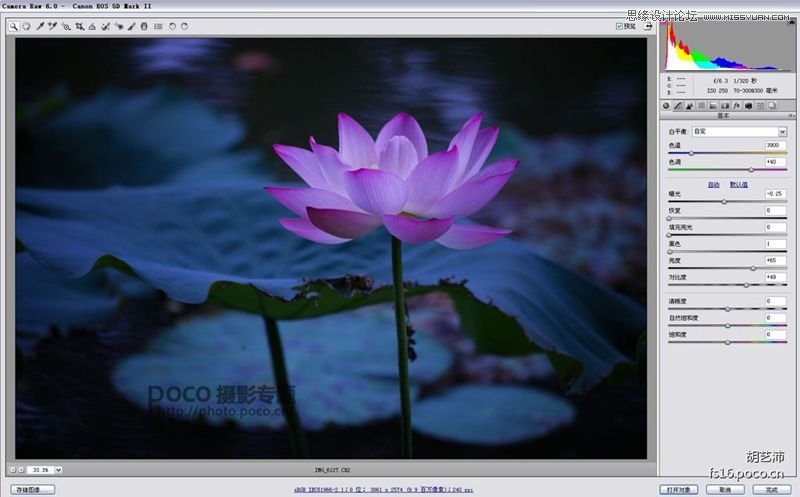
Task: Click the 自动 auto link
Action: point(714,184)
